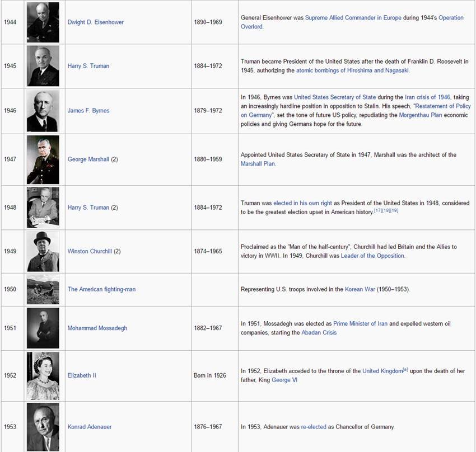
Task: Click The American fighting-man thumbnail image
Action: click(43, 289)
